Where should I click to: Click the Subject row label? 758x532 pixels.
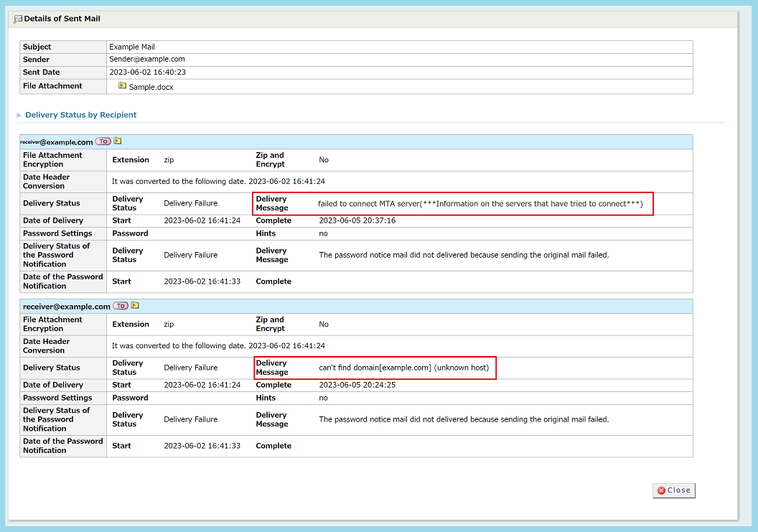[37, 47]
